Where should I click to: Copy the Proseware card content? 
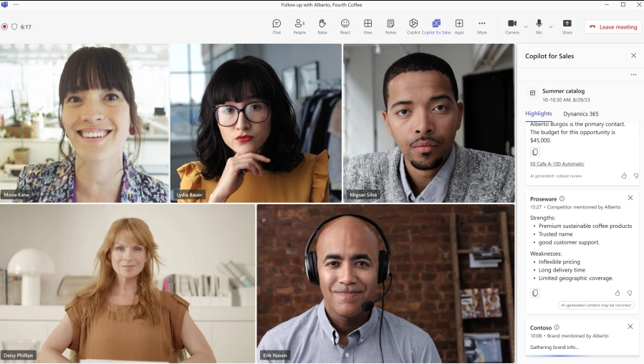(535, 293)
